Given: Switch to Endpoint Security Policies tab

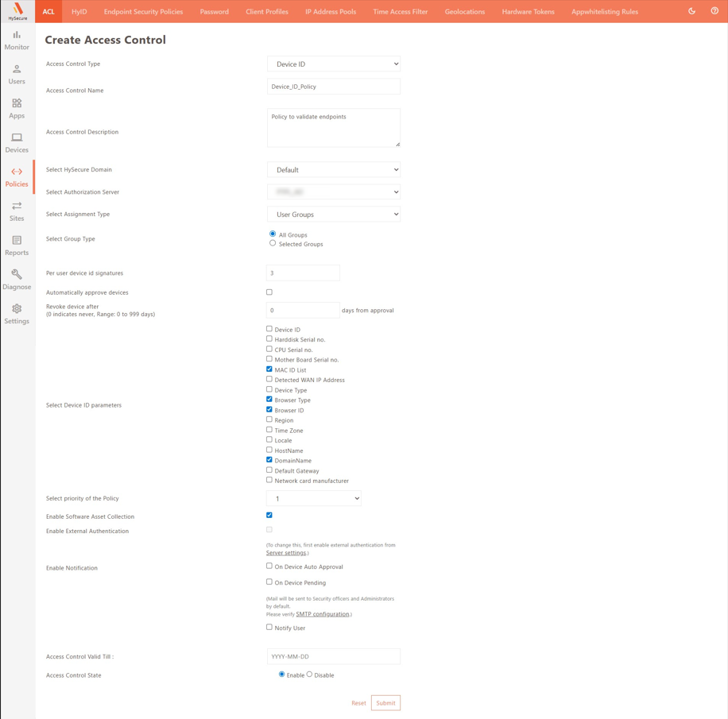Looking at the screenshot, I should coord(143,12).
